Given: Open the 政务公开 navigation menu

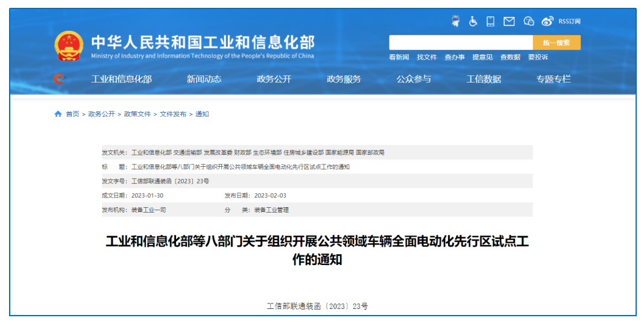Looking at the screenshot, I should tap(274, 79).
